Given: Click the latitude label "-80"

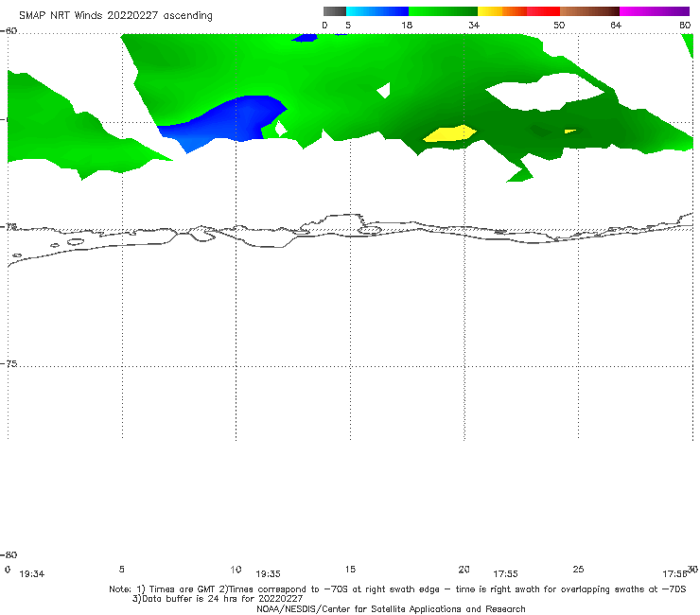Looking at the screenshot, I should [9, 554].
